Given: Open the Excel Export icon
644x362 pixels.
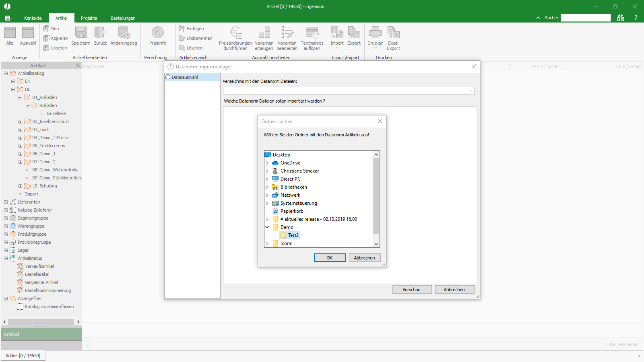Looking at the screenshot, I should (x=393, y=33).
